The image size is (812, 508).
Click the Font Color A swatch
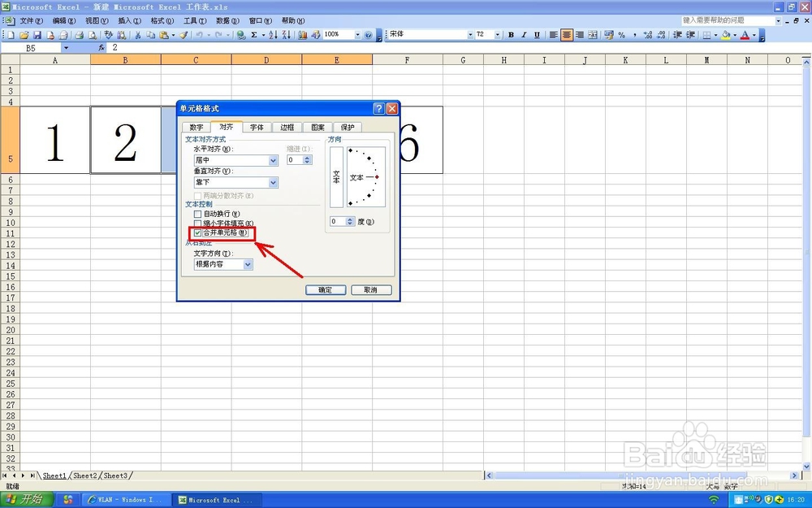pos(745,35)
